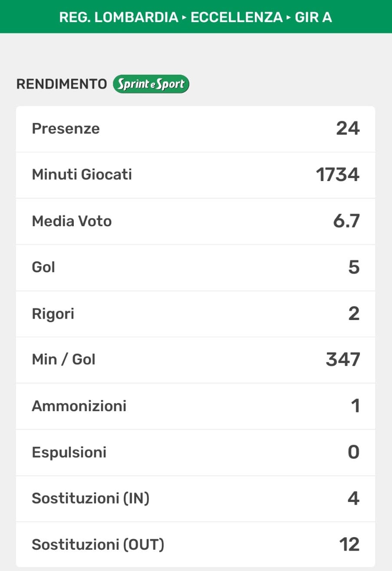The image size is (392, 571).
Task: Click the Sostituzioni (IN) row
Action: (196, 498)
